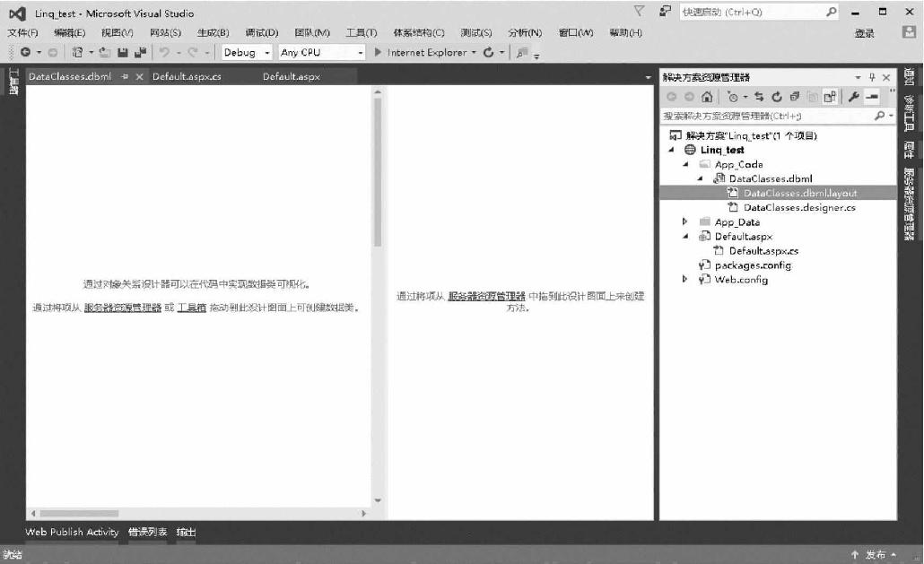Collapse the App_Code folder node
This screenshot has height=564, width=924.
685,164
